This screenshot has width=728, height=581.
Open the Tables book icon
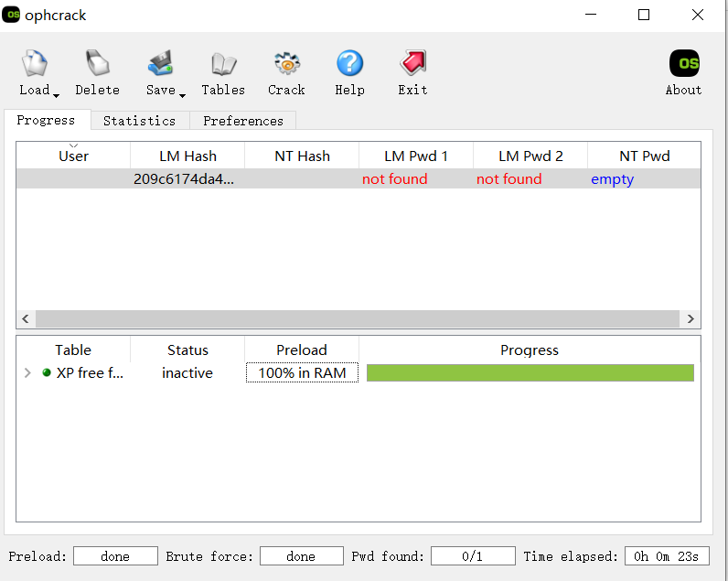tap(223, 63)
